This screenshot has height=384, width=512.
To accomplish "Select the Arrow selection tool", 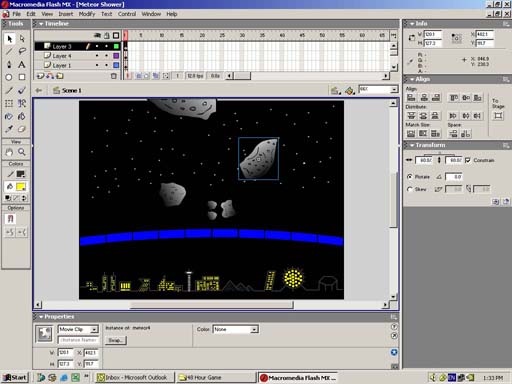I will coord(9,39).
